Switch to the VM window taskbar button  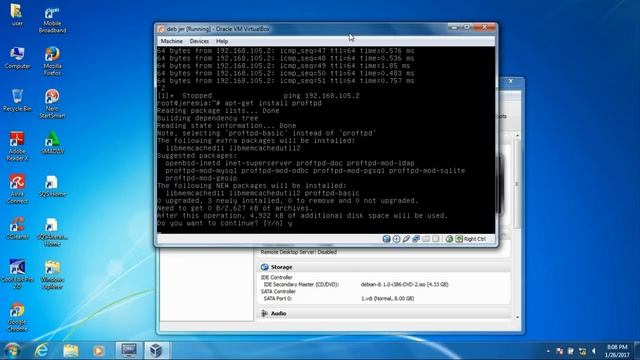point(129,350)
